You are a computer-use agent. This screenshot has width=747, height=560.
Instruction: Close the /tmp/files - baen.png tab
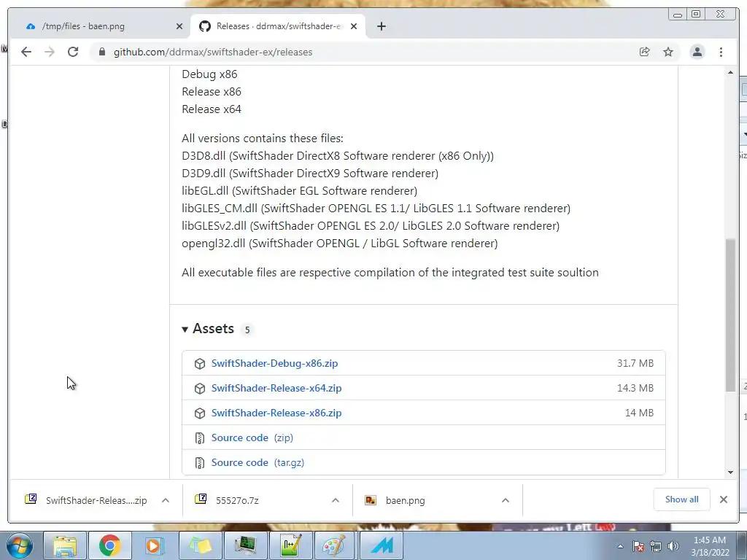pos(179,26)
